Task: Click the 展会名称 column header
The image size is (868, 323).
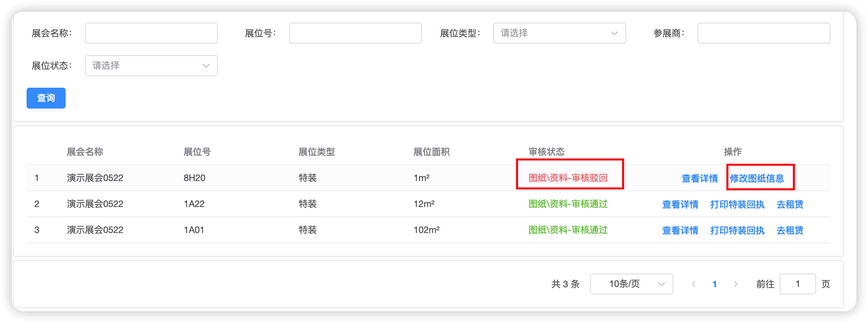Action: 85,152
